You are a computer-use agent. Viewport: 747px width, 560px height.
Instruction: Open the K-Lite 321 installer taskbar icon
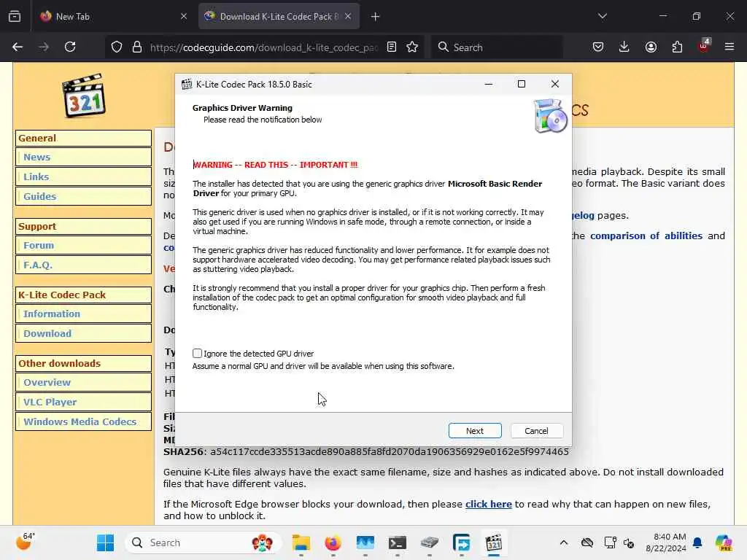(494, 542)
